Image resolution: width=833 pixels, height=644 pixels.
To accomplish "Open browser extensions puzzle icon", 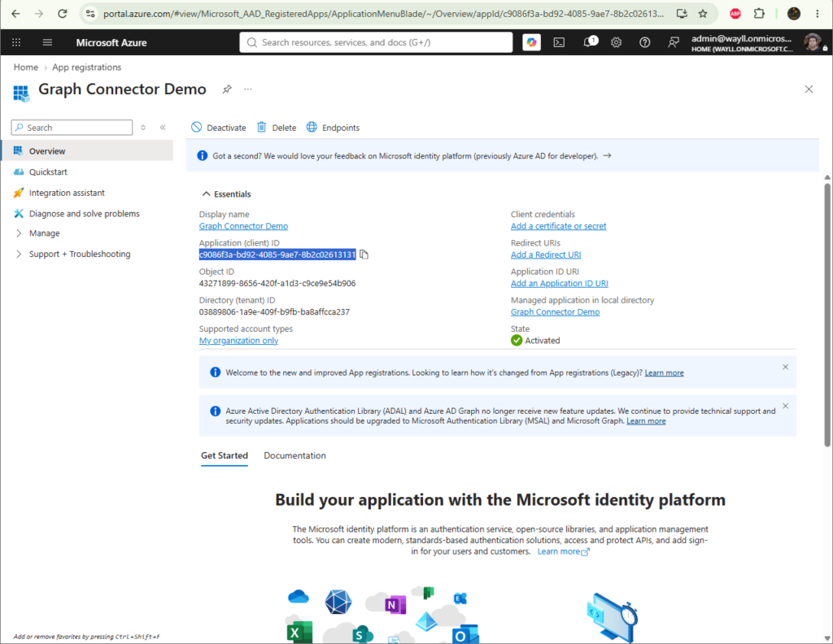I will 759,14.
